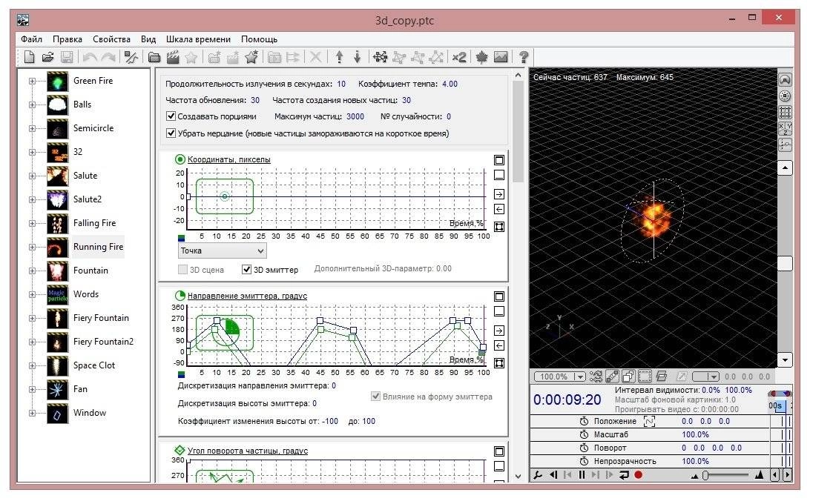813x504 pixels.
Task: Click the dashed selection rectangle icon under preview
Action: pos(645,377)
